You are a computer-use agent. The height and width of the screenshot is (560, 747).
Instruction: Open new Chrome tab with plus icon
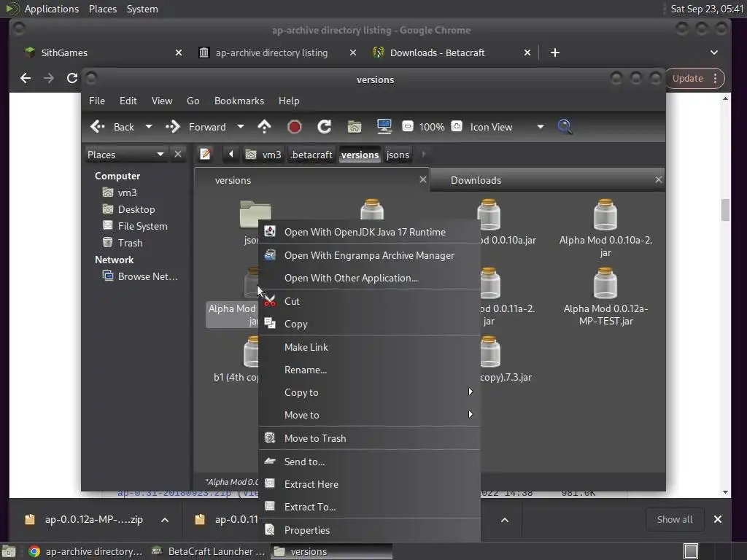[x=555, y=52]
